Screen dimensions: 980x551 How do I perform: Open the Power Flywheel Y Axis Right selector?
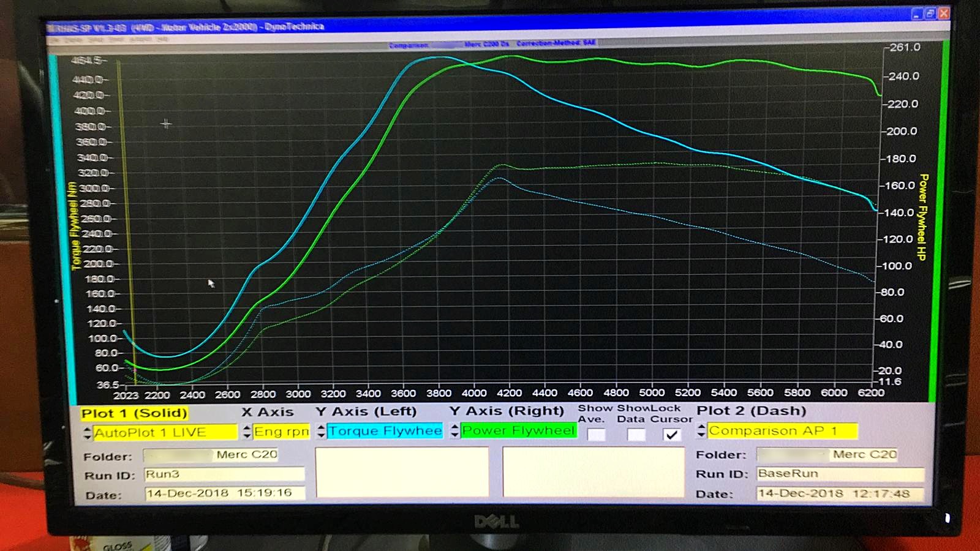click(x=518, y=430)
